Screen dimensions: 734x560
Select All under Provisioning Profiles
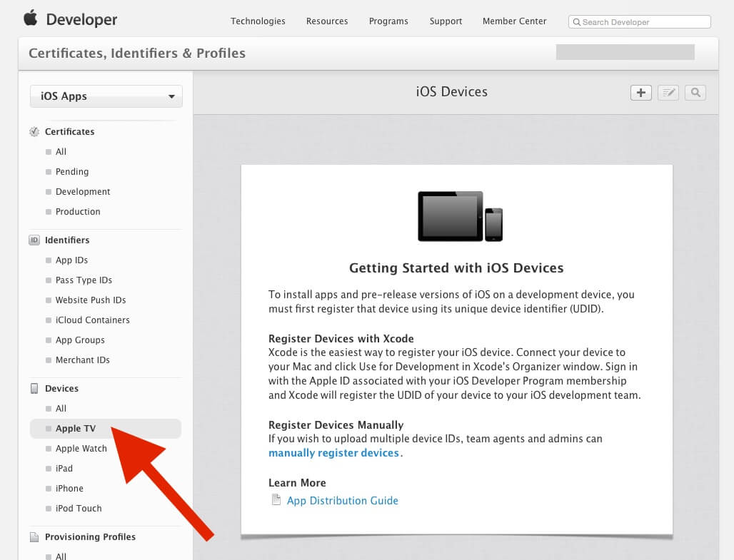click(x=61, y=556)
